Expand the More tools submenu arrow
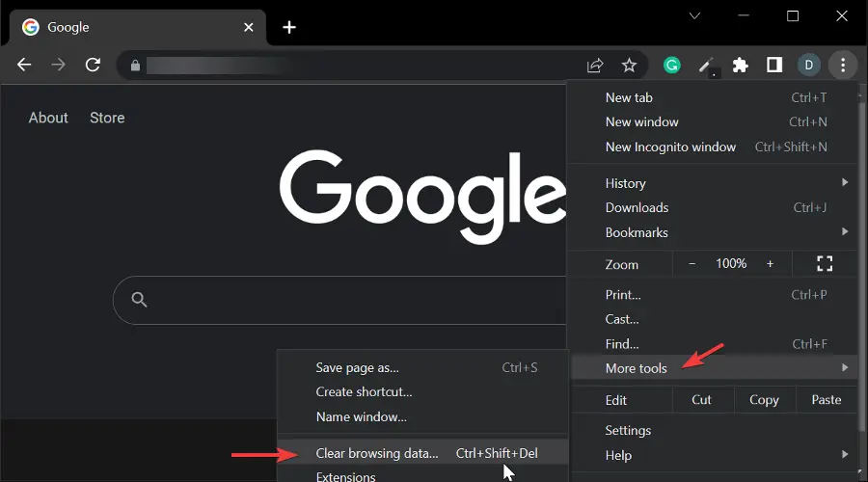The height and width of the screenshot is (482, 868). [845, 367]
